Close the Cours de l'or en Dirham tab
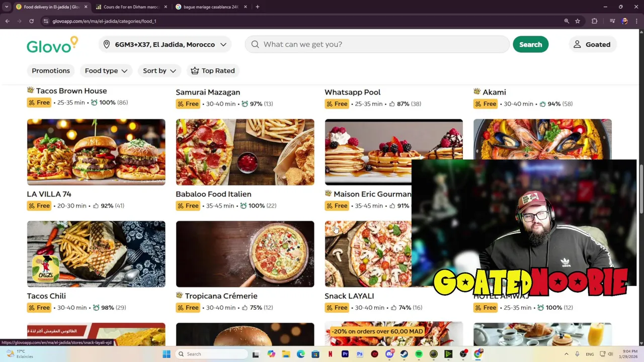The height and width of the screenshot is (362, 644). tap(166, 7)
